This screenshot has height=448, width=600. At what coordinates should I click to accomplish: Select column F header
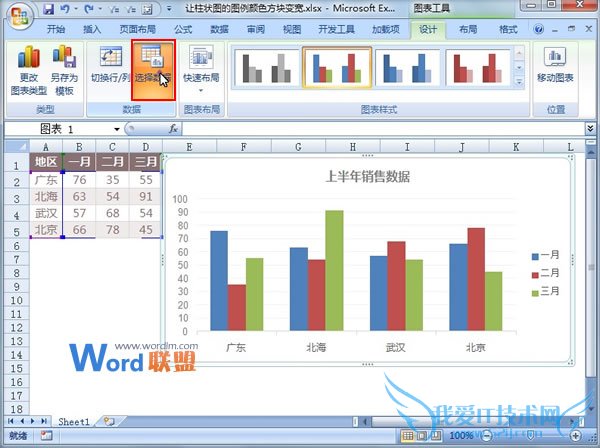pyautogui.click(x=244, y=147)
